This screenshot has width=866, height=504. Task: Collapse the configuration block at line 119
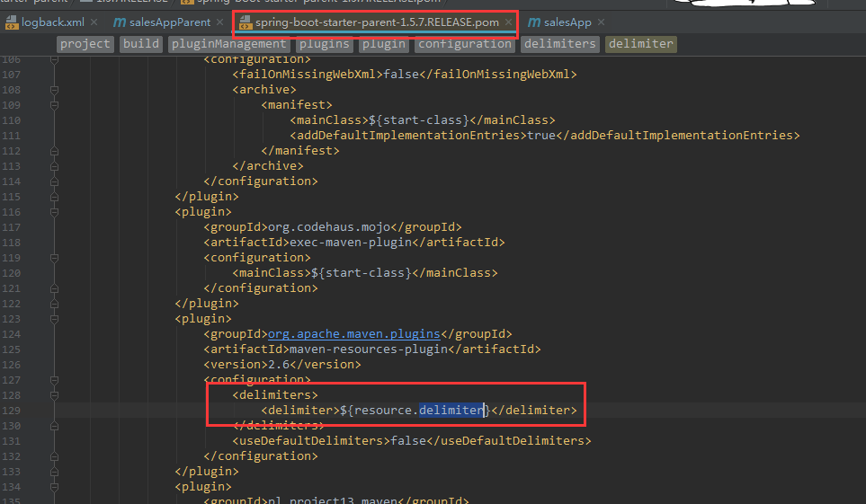coord(54,258)
